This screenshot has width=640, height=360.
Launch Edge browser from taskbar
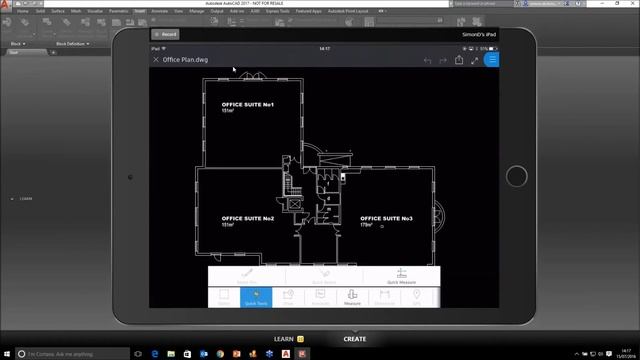pyautogui.click(x=155, y=354)
